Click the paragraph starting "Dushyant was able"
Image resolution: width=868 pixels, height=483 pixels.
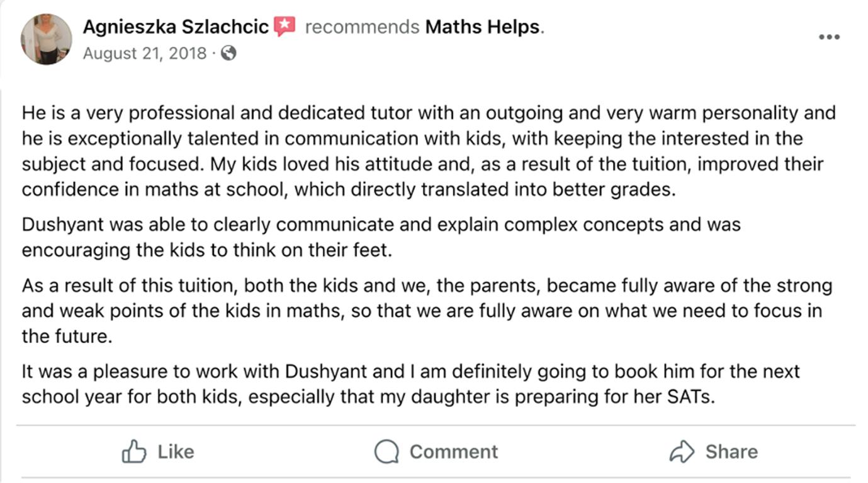(381, 237)
